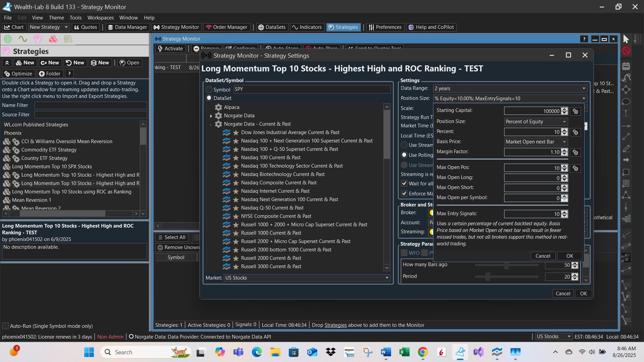This screenshot has width=644, height=362.
Task: Select the first Use Streaming radio option
Action: point(404,145)
